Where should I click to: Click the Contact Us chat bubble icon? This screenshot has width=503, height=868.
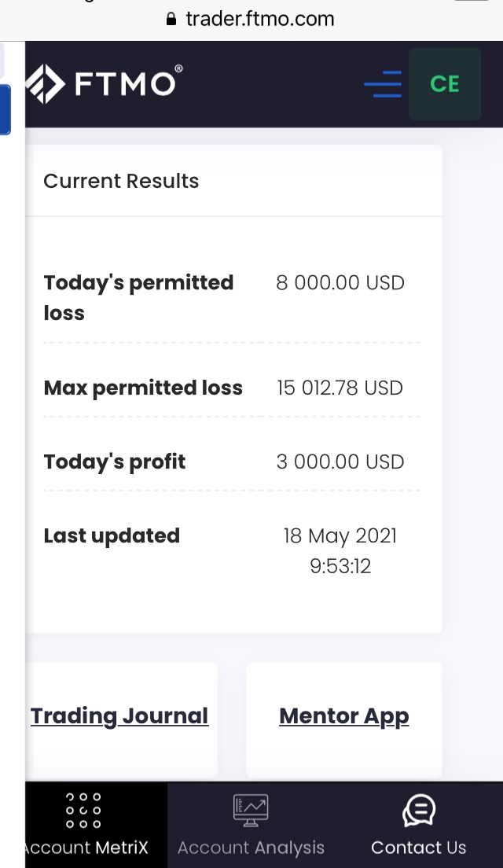click(x=419, y=811)
